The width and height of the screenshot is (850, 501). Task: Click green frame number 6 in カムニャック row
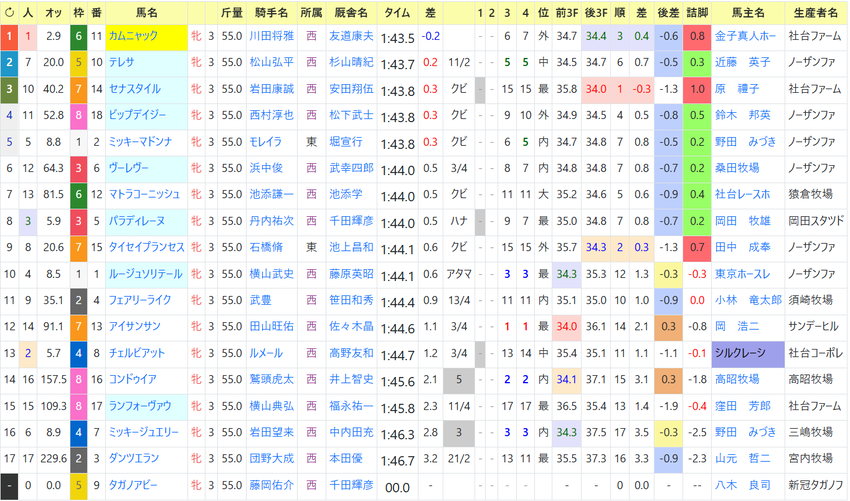[79, 36]
